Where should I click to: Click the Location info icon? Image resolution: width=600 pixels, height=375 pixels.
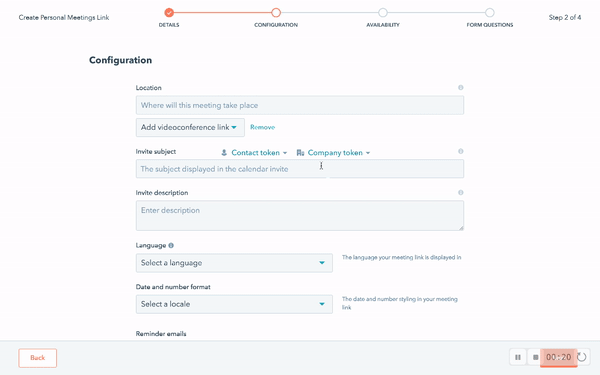[x=461, y=88]
